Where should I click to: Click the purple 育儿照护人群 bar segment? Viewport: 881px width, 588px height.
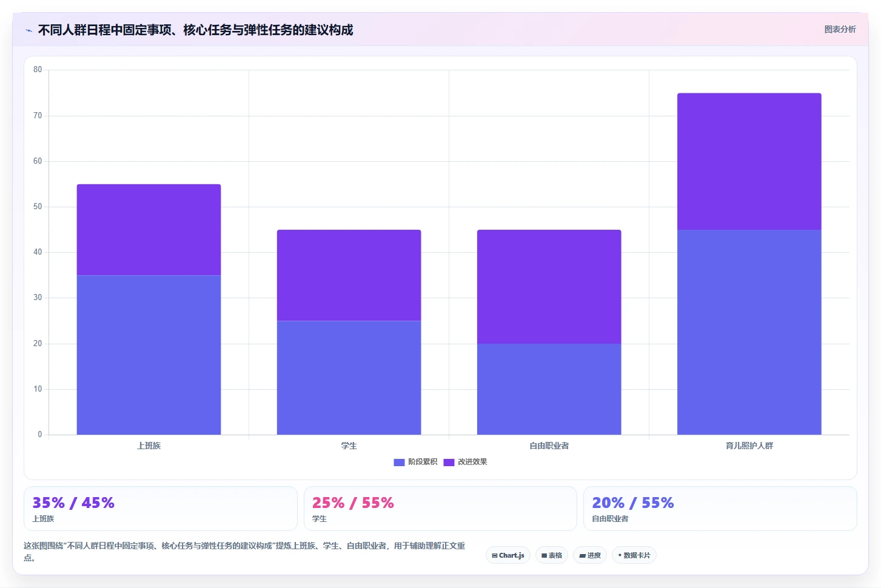pos(749,161)
